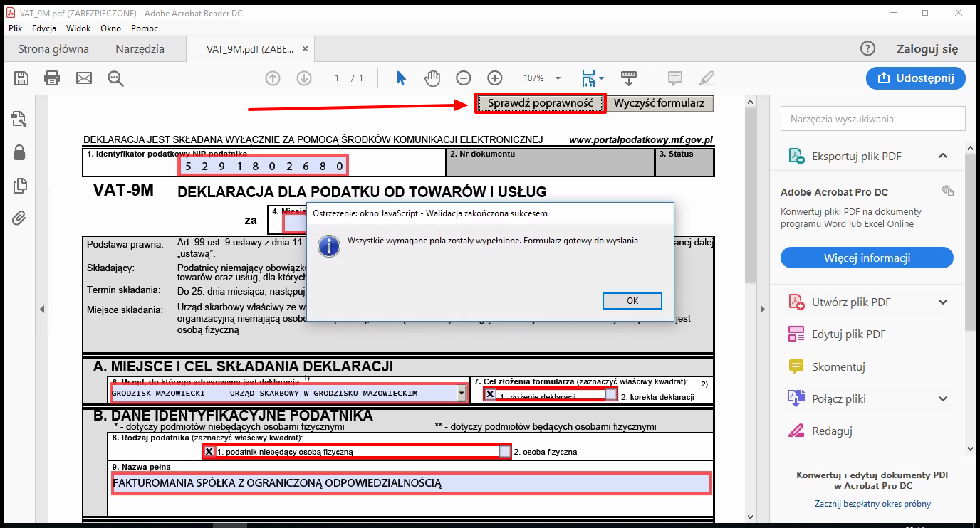This screenshot has width=980, height=528.
Task: Select the highlighter pen tool
Action: click(x=706, y=78)
